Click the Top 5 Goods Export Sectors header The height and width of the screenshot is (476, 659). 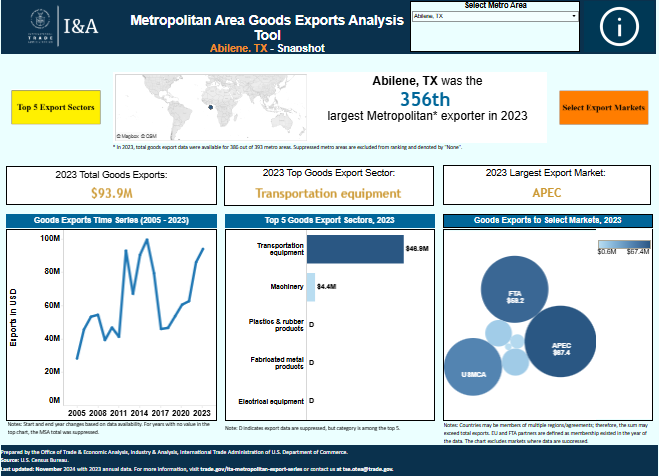pos(330,221)
